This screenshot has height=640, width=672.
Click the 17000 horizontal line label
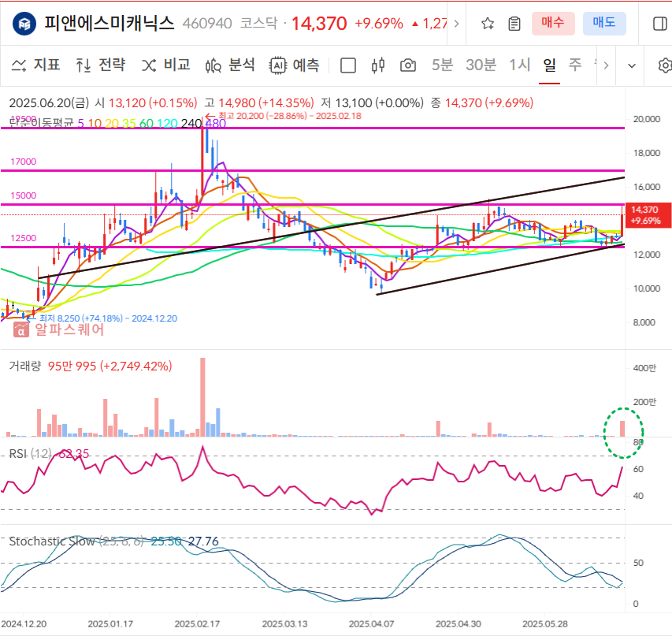[x=23, y=162]
